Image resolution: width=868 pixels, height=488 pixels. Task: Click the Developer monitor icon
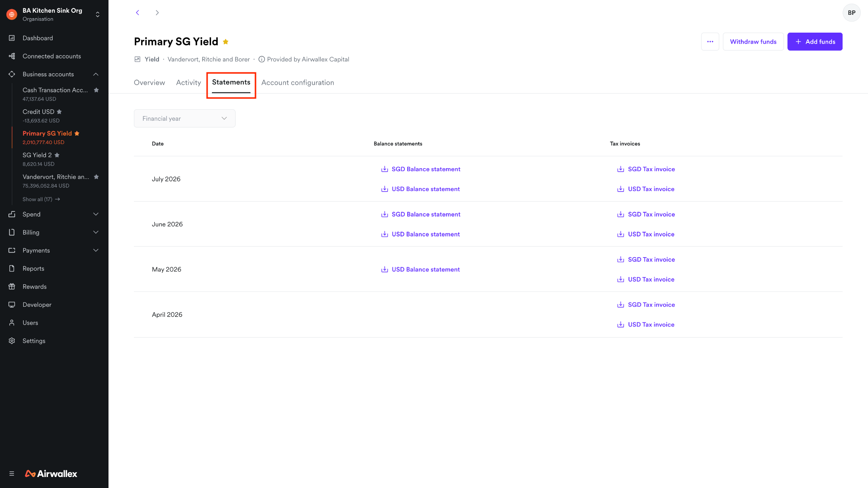point(12,305)
